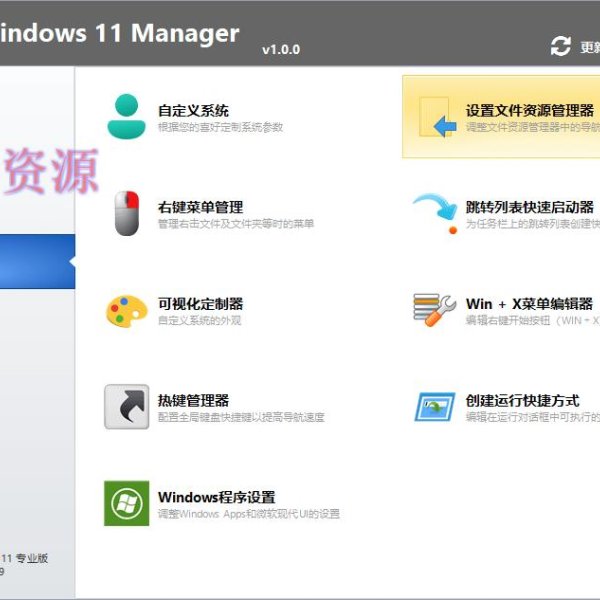Screen dimensions: 600x600
Task: Click the v1.0.0 version label
Action: point(281,49)
